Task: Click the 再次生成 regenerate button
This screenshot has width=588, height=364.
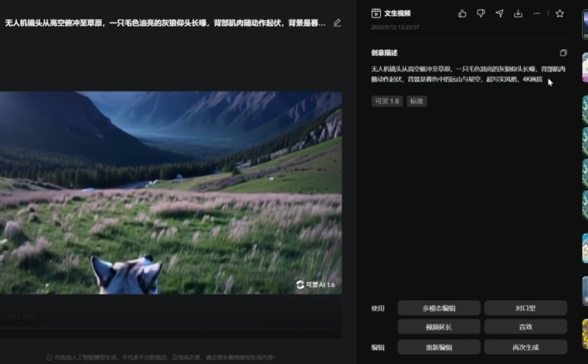Action: click(525, 347)
